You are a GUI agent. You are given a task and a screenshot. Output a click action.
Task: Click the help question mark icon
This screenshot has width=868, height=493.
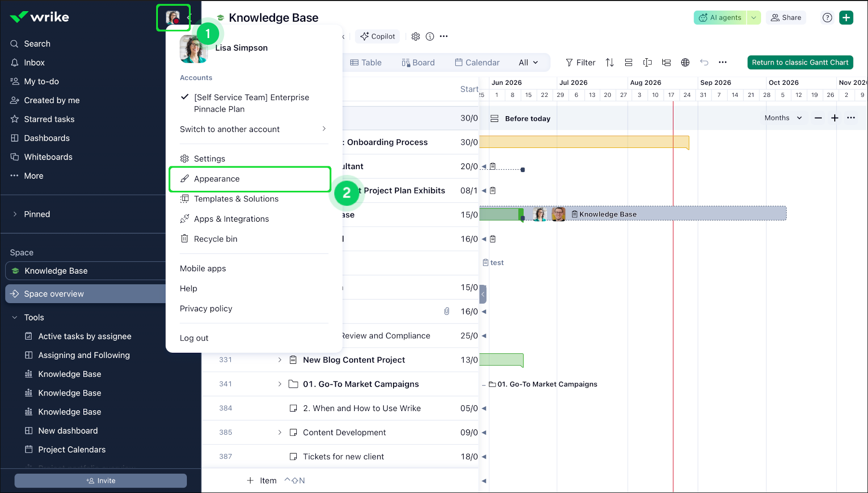coord(828,18)
